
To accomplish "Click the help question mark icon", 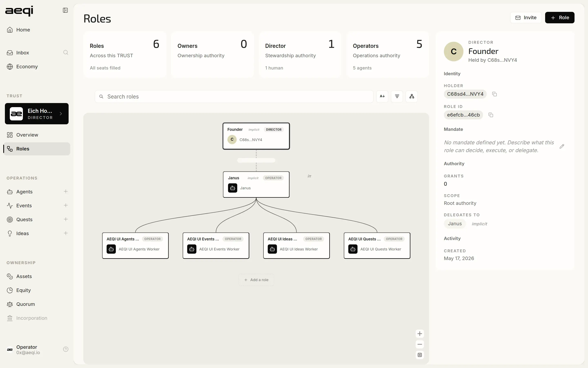I will [x=66, y=349].
